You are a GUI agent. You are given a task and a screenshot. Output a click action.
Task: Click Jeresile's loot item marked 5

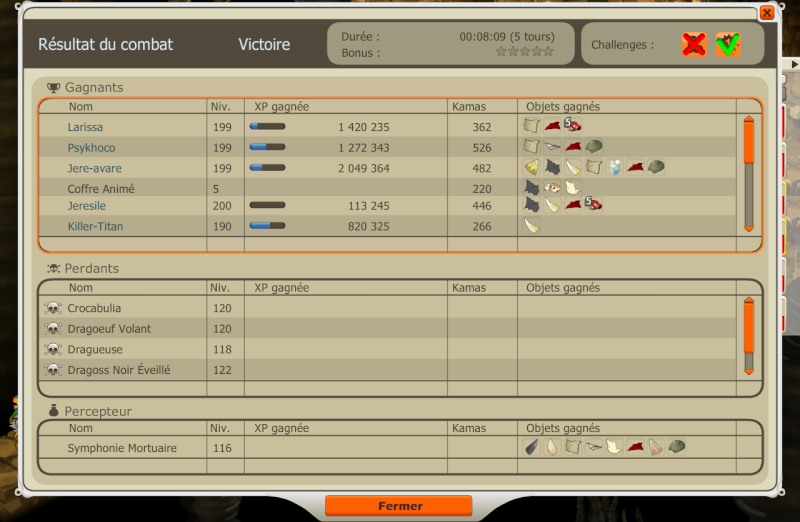(594, 205)
